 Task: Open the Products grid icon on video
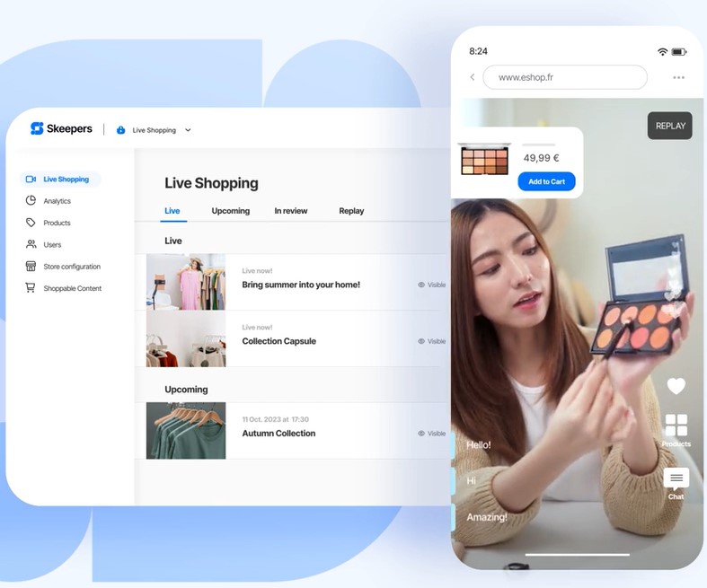(x=676, y=426)
